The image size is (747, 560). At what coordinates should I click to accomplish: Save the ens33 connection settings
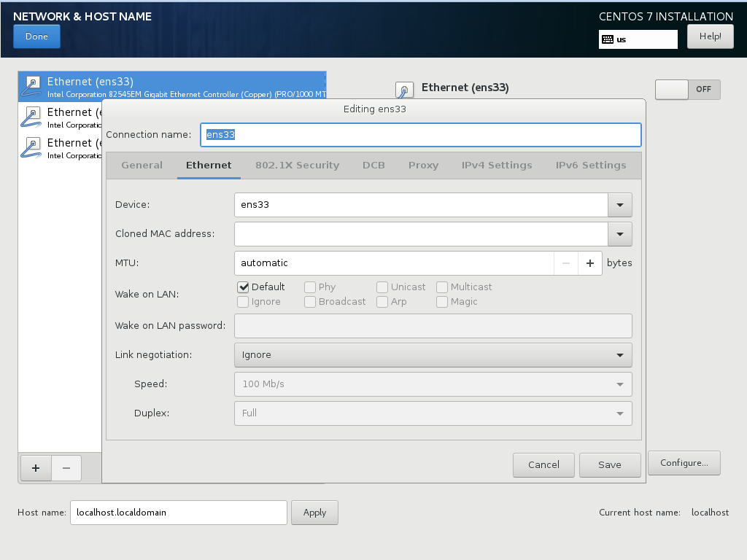610,464
